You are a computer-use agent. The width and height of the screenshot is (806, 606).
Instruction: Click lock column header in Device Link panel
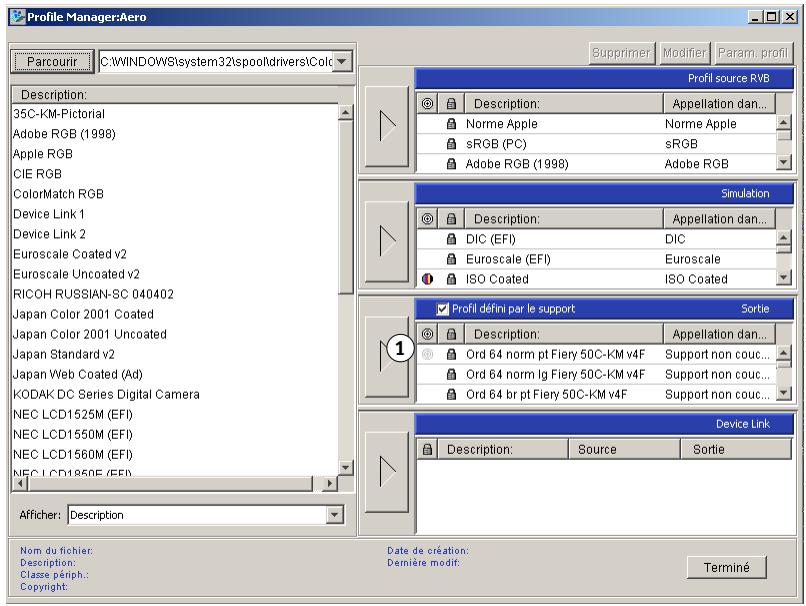tap(427, 449)
